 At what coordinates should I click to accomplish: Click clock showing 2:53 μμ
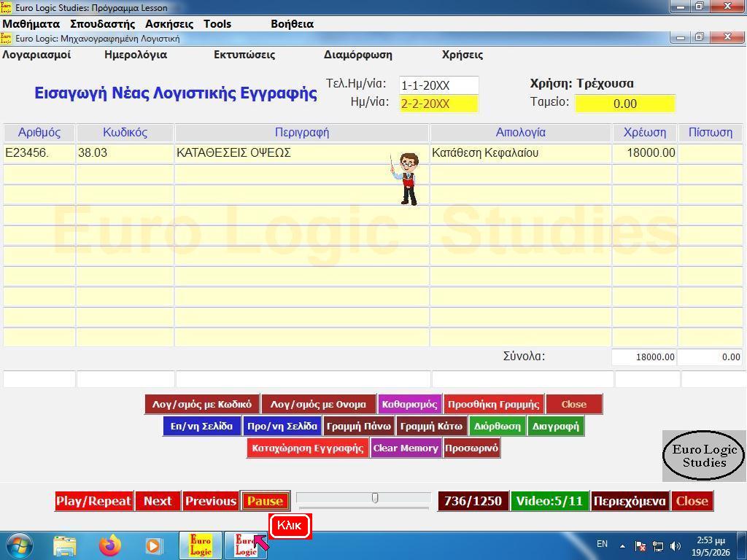click(711, 540)
